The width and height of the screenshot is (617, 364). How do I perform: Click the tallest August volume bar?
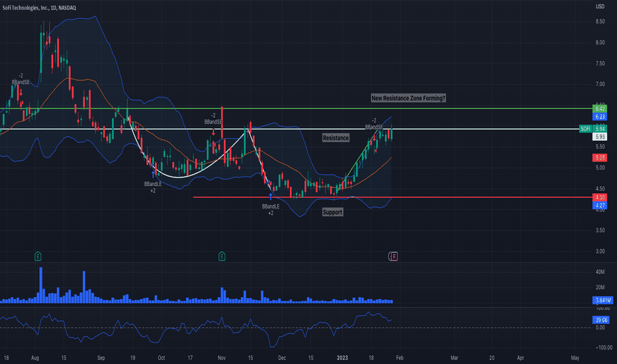click(41, 285)
